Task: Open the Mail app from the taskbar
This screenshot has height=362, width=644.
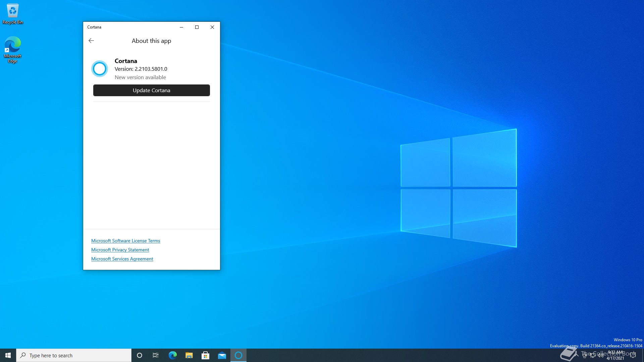Action: point(222,355)
